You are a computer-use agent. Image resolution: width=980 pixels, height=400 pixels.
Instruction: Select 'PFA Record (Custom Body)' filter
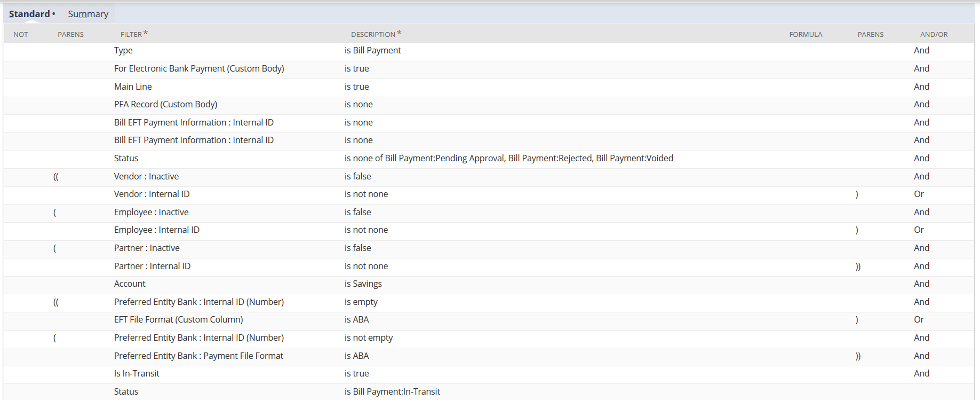click(165, 104)
